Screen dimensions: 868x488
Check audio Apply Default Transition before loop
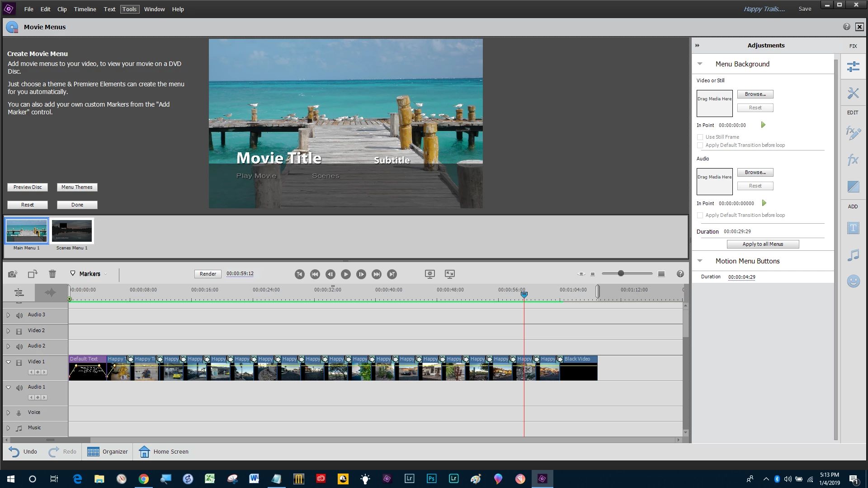pyautogui.click(x=700, y=215)
